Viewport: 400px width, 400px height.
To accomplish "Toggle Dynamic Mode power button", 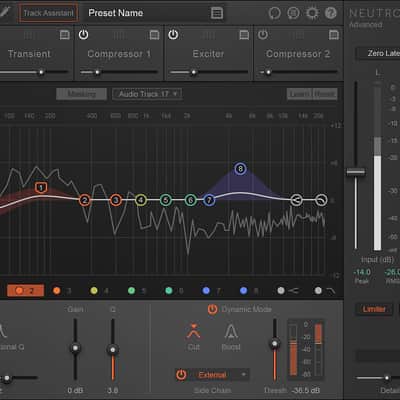I will coord(212,309).
